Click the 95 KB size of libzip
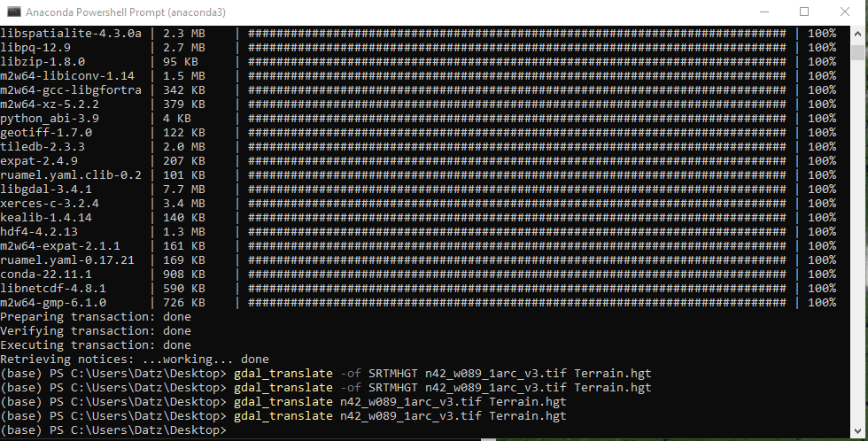This screenshot has height=441, width=868. (181, 61)
